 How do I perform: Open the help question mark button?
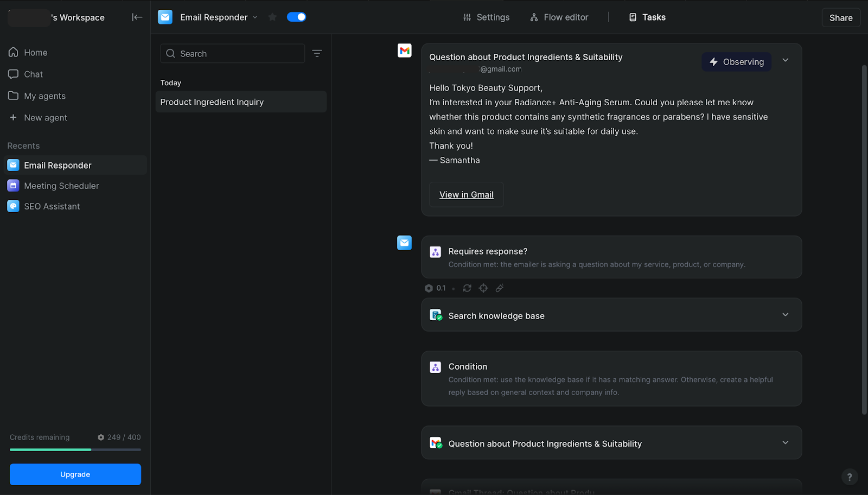tap(849, 477)
